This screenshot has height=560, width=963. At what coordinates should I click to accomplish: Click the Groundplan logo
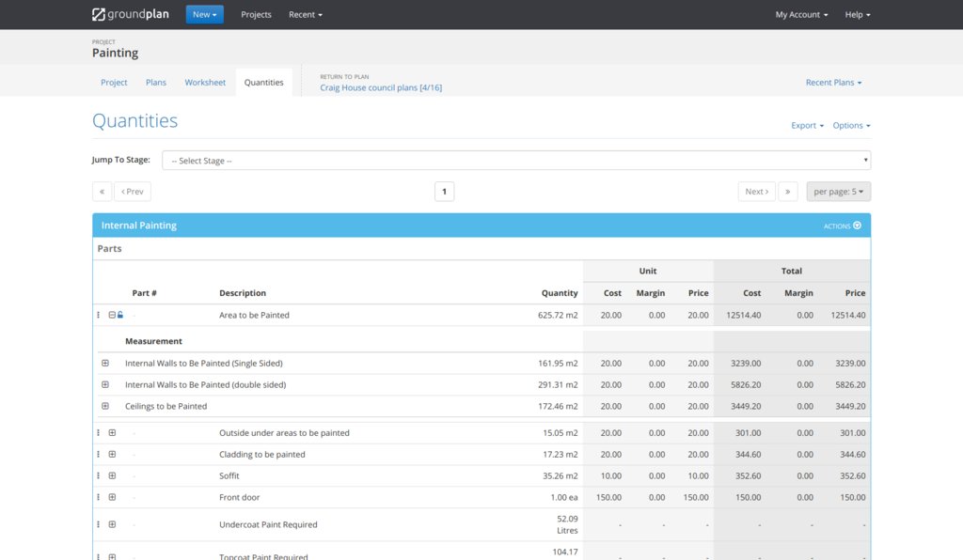click(131, 14)
